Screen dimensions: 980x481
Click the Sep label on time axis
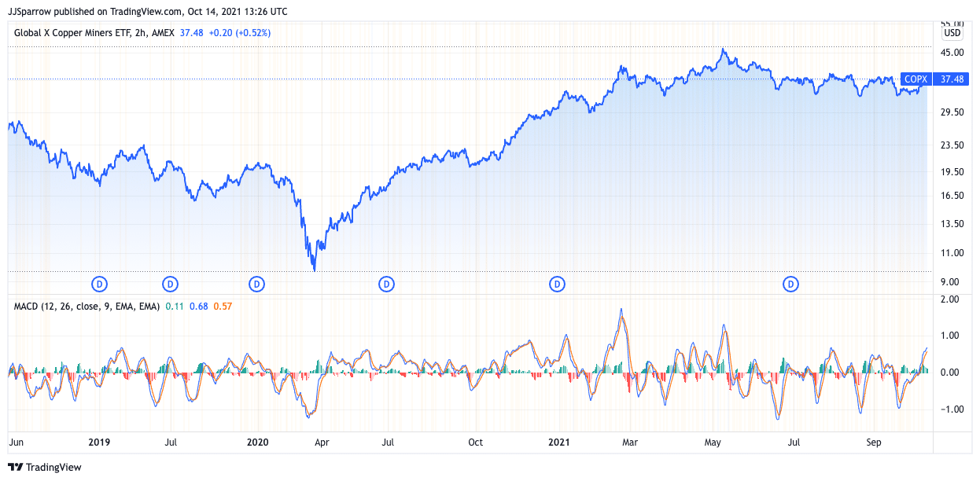click(875, 442)
